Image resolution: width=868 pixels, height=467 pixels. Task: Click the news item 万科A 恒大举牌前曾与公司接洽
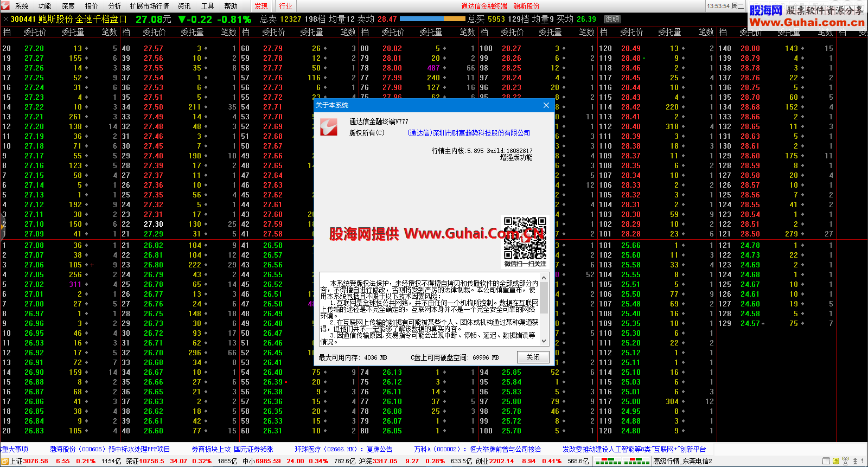click(x=477, y=449)
